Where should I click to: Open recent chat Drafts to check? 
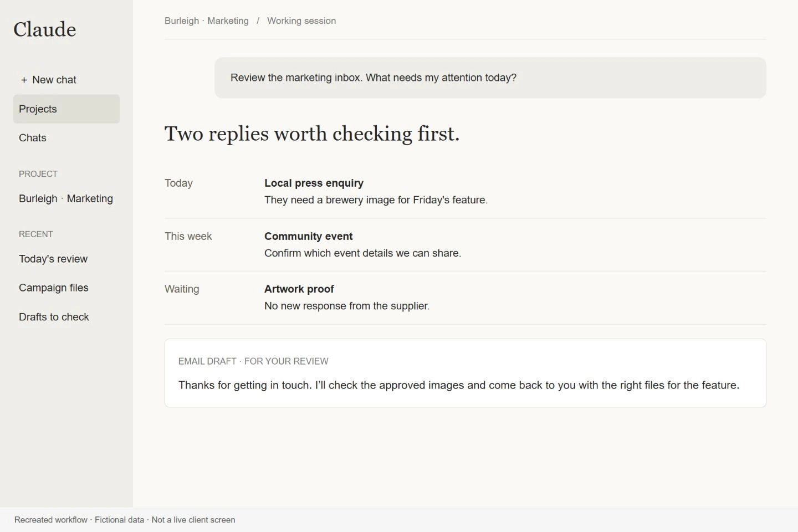coord(54,317)
